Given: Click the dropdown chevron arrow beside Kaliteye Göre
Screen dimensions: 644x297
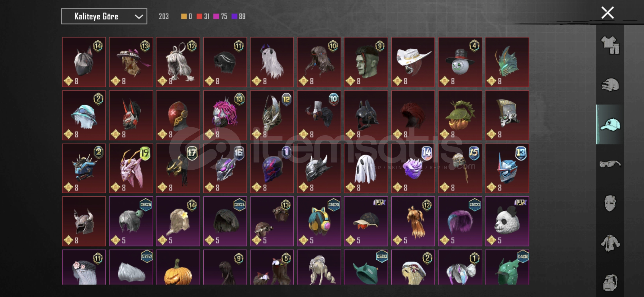Looking at the screenshot, I should (139, 17).
